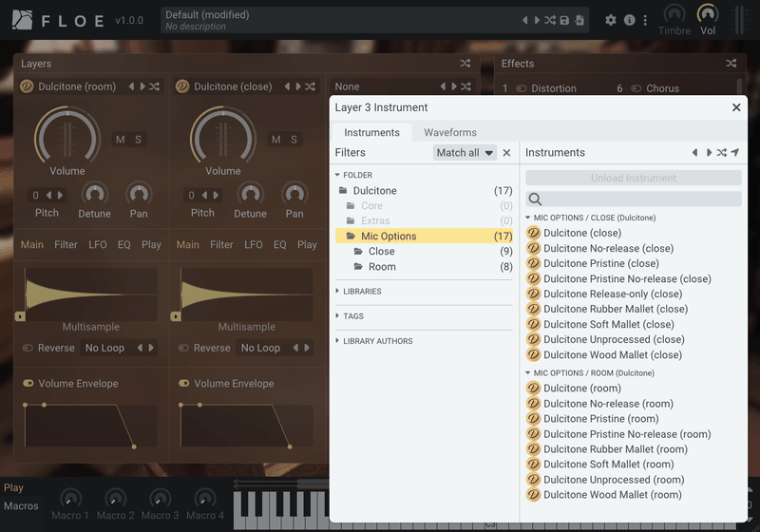
Task: Open the Filter tab of first layer
Action: pyautogui.click(x=66, y=244)
